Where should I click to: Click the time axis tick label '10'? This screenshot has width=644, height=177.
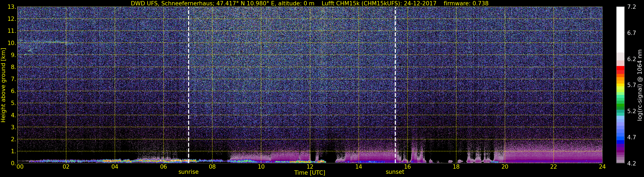pyautogui.click(x=261, y=167)
